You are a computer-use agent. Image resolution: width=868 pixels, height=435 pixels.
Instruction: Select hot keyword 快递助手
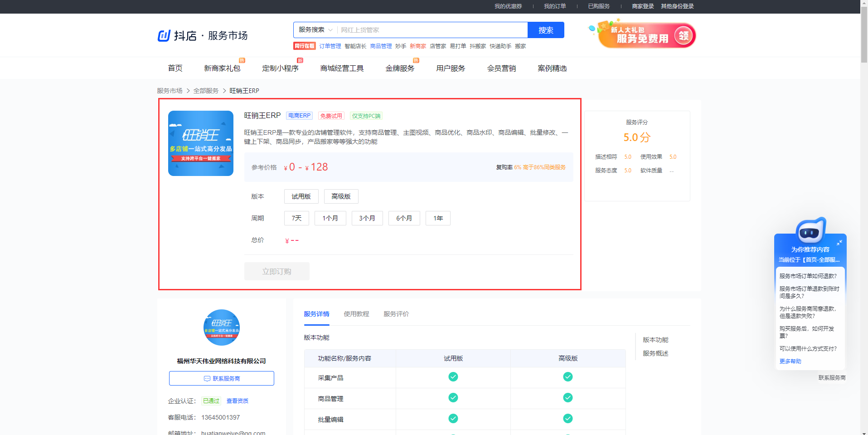tap(500, 46)
